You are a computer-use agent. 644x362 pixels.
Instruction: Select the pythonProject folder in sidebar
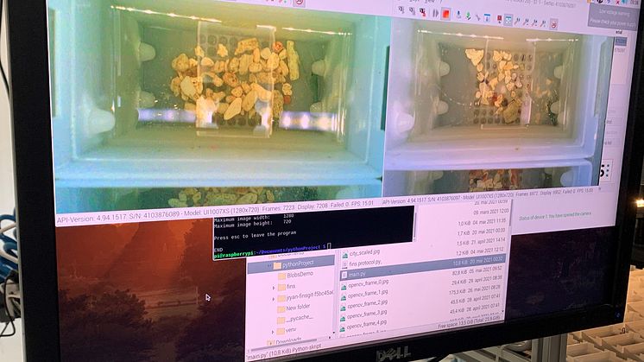[x=294, y=262]
